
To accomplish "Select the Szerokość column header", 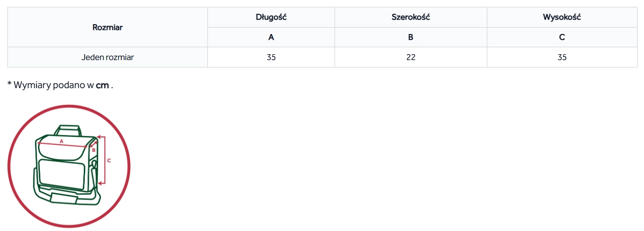I will point(411,17).
